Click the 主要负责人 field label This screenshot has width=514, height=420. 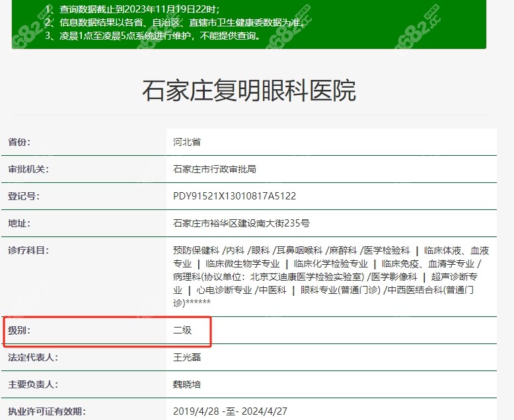pos(32,384)
